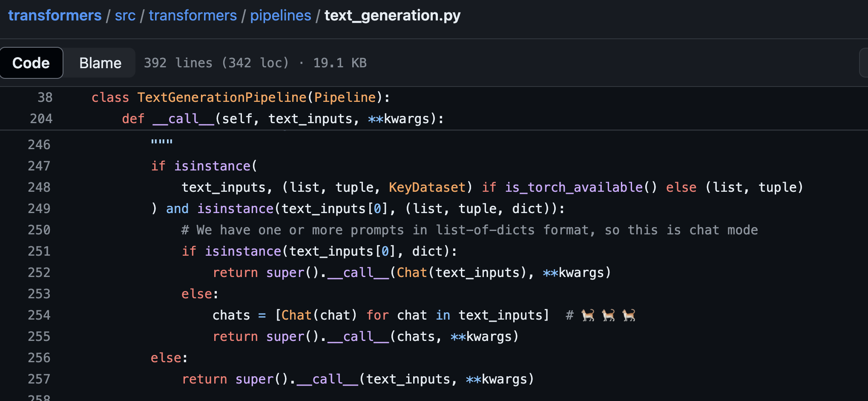The height and width of the screenshot is (401, 868).
Task: Click the partially visible button at top right
Action: tap(865, 62)
